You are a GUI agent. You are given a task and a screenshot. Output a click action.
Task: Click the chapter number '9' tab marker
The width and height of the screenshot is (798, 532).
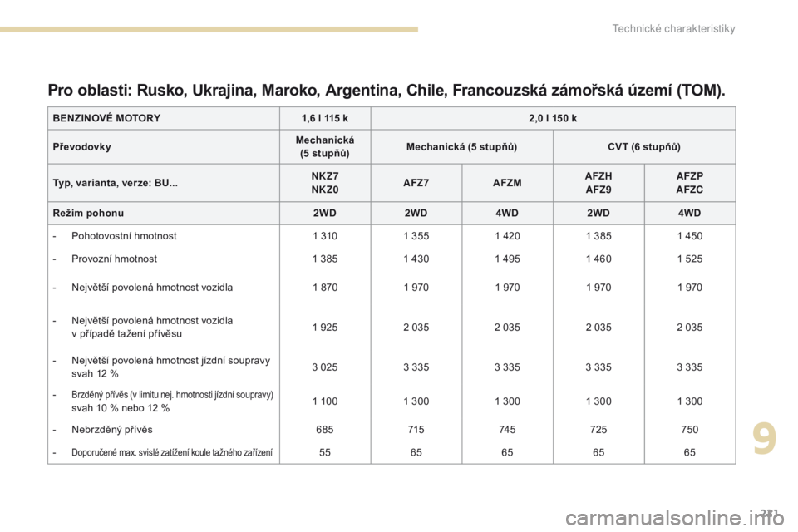click(x=765, y=439)
